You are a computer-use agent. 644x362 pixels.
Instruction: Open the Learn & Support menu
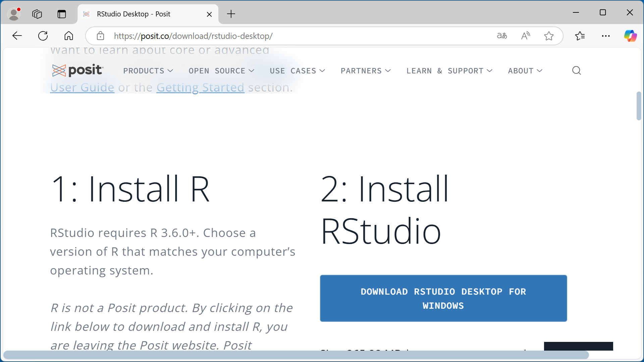449,71
